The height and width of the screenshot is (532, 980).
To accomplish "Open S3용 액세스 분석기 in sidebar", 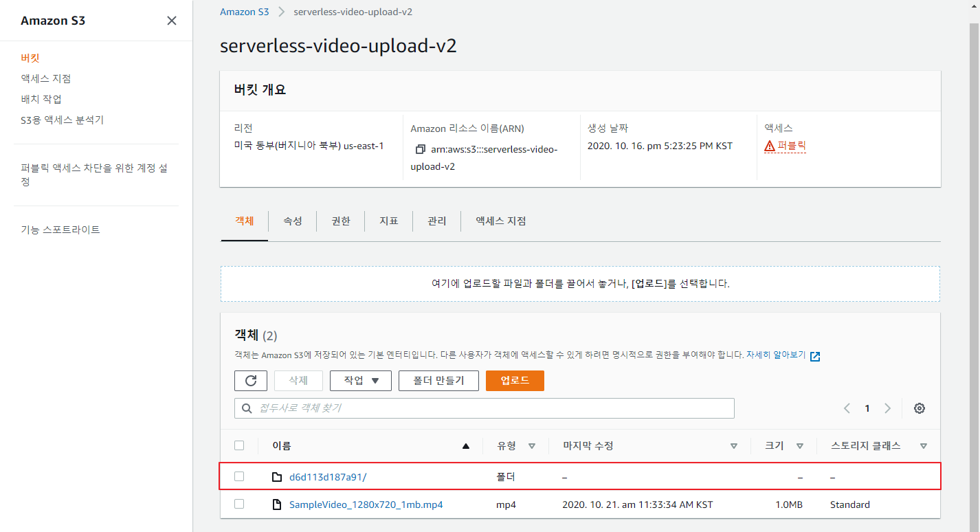I will 63,120.
